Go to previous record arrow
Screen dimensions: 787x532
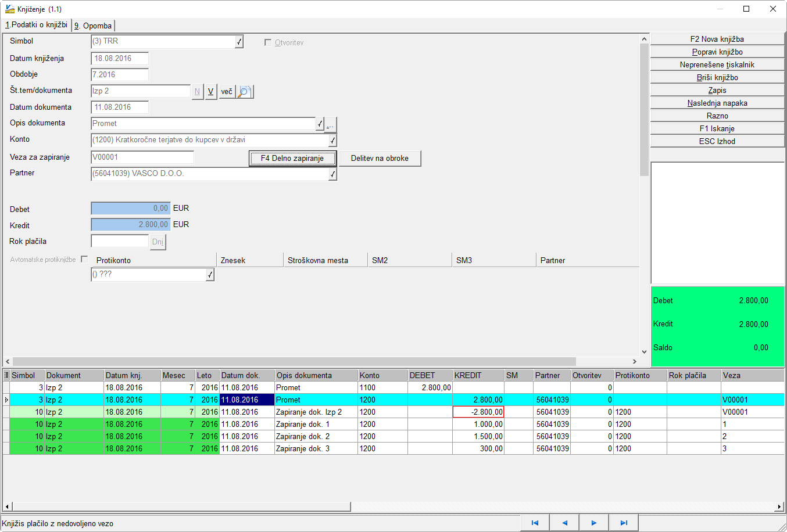pyautogui.click(x=564, y=523)
